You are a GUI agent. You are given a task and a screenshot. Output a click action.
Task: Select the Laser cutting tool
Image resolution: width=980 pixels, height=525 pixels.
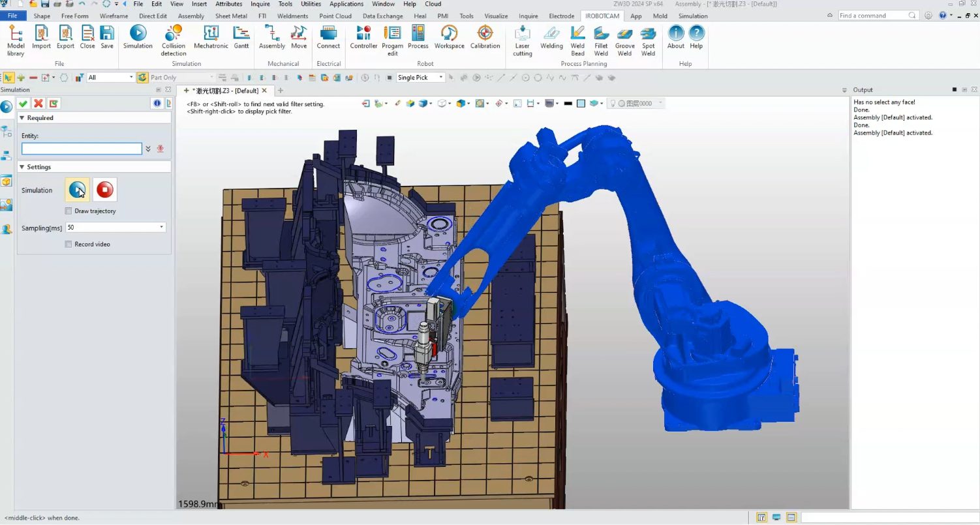(522, 39)
